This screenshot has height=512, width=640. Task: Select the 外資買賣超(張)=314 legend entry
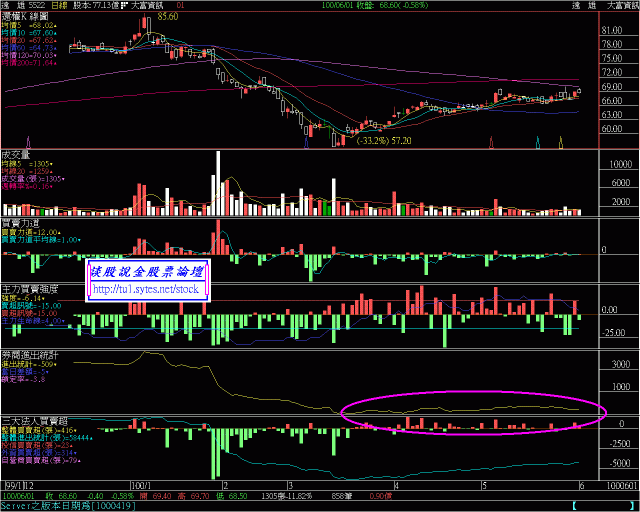(x=40, y=453)
